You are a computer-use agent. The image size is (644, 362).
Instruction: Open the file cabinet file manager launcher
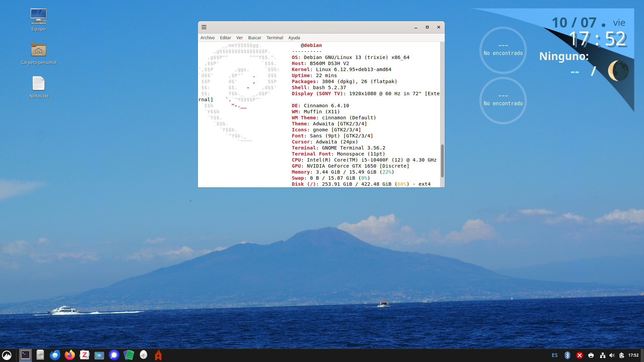pos(40,355)
